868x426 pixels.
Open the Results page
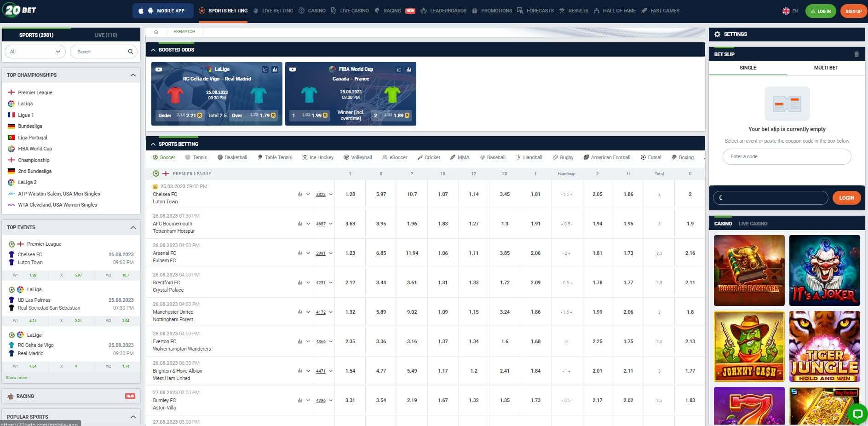(x=574, y=11)
